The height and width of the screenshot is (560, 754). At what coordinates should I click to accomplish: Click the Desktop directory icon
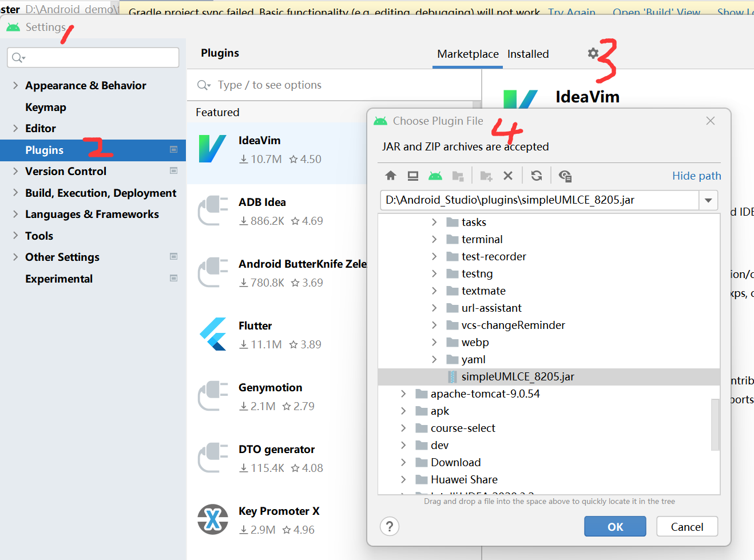413,176
